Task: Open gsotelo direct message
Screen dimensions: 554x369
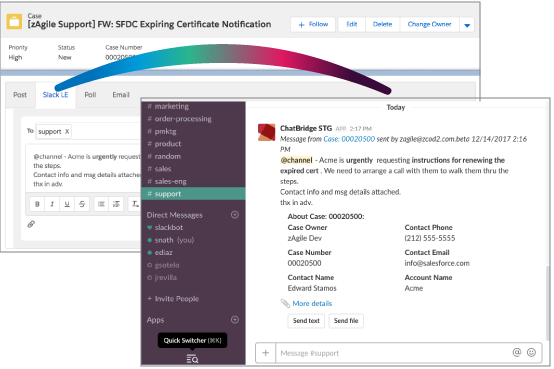Action: [x=193, y=265]
